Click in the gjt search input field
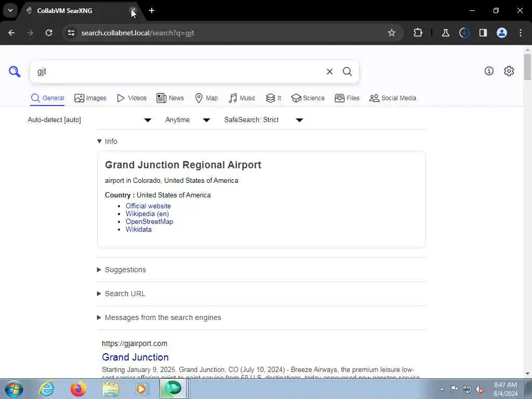 178,72
